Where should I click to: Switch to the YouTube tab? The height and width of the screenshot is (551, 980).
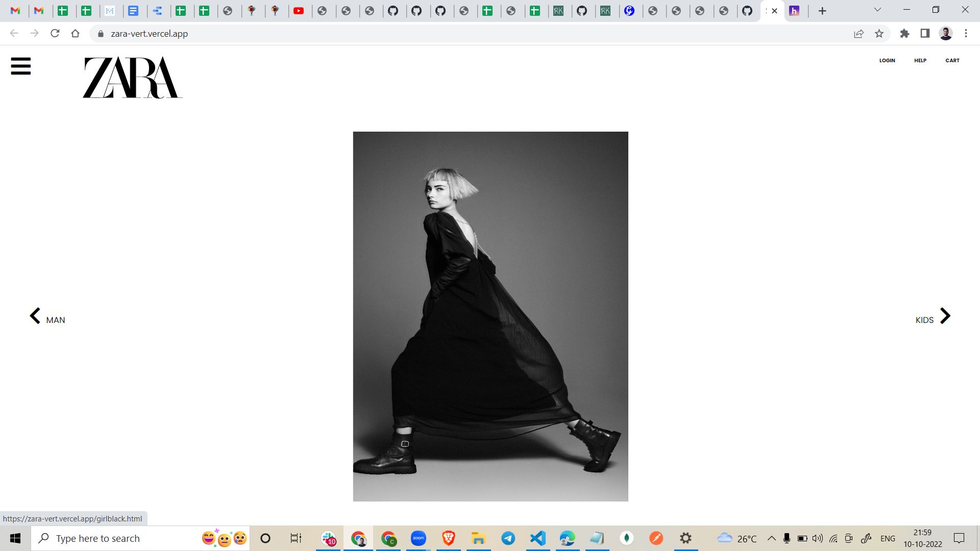[x=300, y=10]
